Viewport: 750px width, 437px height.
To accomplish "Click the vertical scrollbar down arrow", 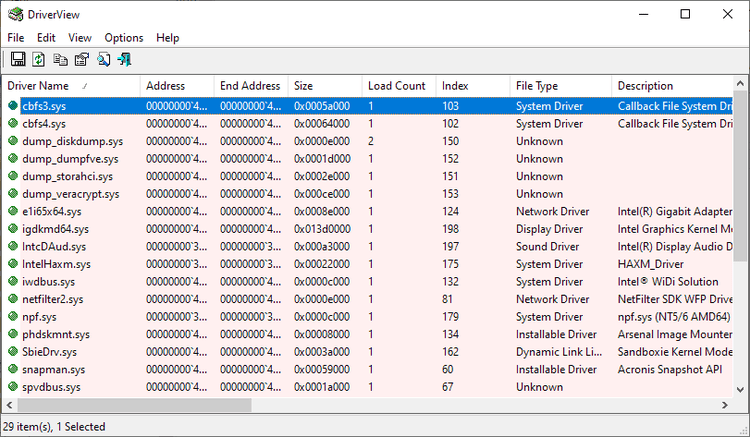I will (740, 390).
